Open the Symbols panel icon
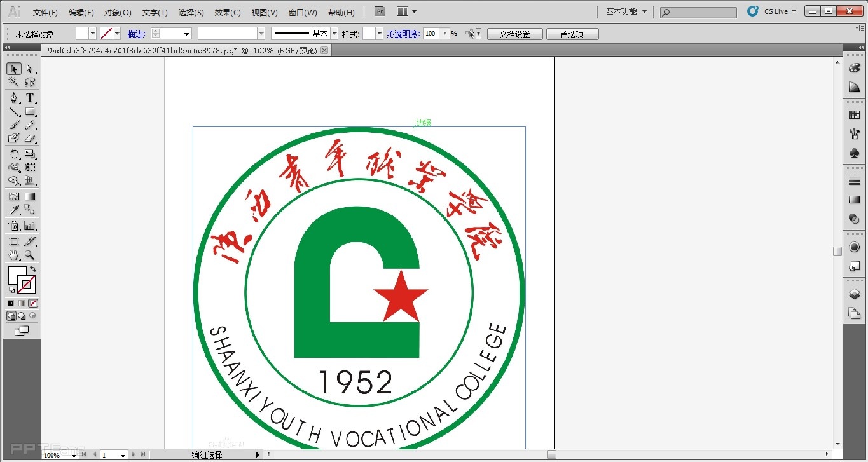This screenshot has width=868, height=462. [854, 153]
